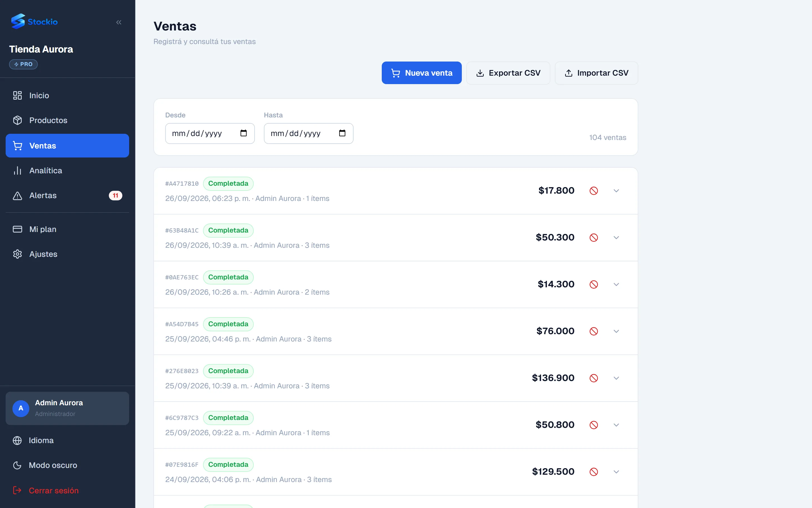
Task: Click Cerrar sesión to log out
Action: click(x=67, y=491)
